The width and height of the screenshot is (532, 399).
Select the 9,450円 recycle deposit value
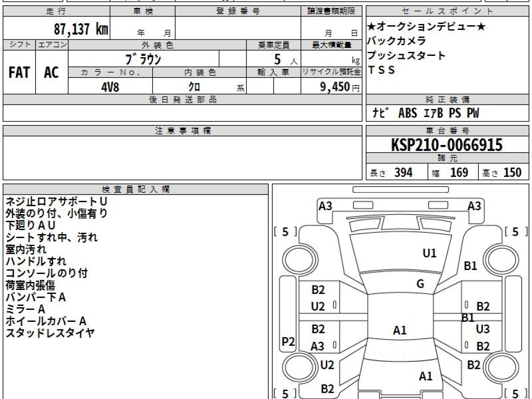(x=340, y=87)
